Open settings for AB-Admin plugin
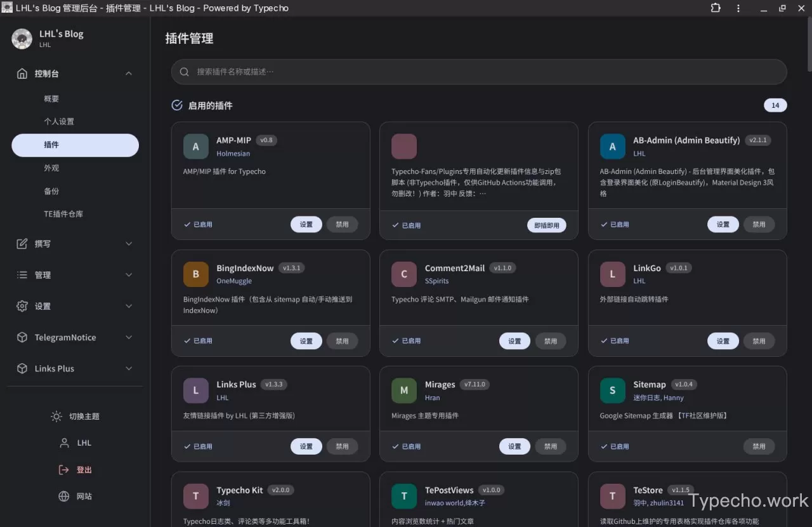 tap(723, 224)
